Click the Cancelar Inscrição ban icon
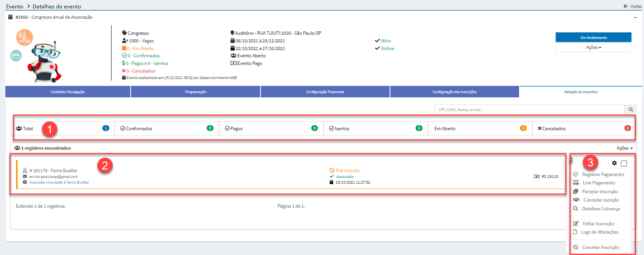Image resolution: width=644 pixels, height=255 pixels. coord(576,247)
